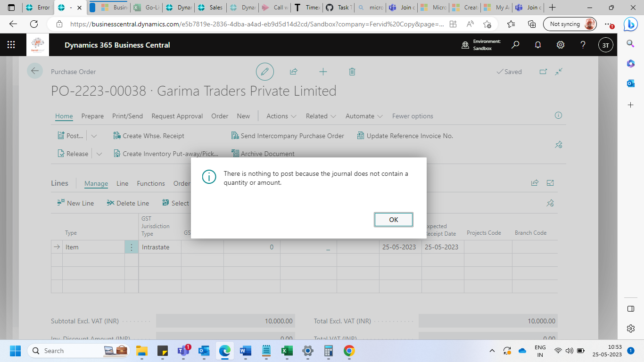Click Send Intercompany Purchase Order
644x362 pixels.
pos(292,135)
